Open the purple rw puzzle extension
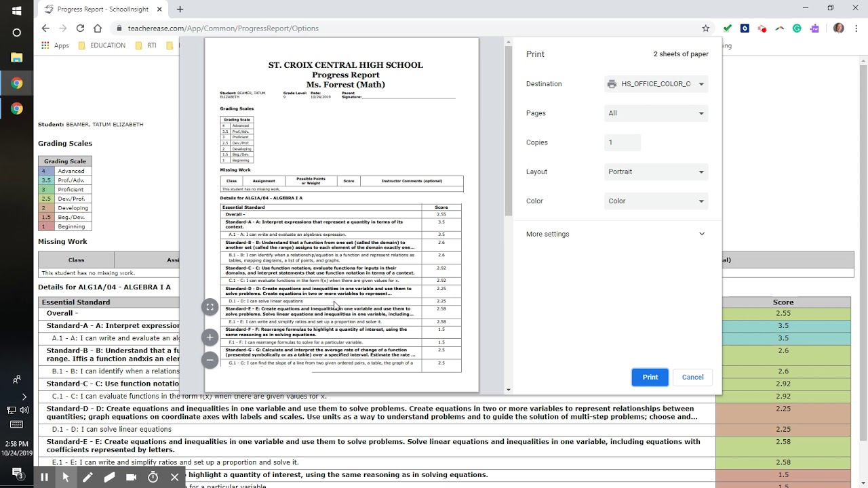 tap(814, 28)
